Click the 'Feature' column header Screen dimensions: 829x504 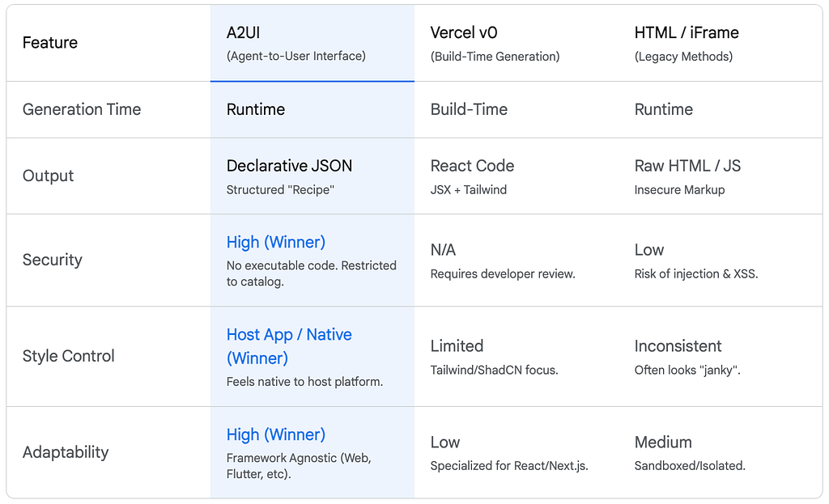(x=49, y=43)
